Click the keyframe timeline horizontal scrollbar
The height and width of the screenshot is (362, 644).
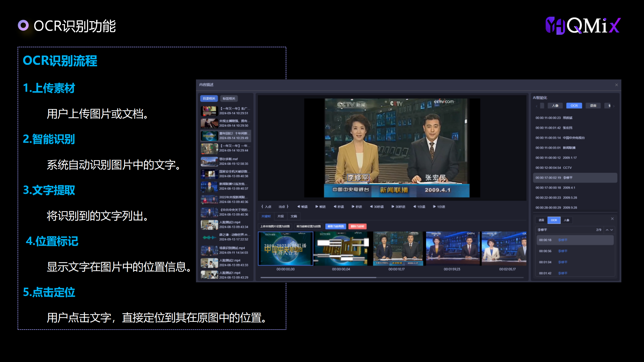pos(318,278)
